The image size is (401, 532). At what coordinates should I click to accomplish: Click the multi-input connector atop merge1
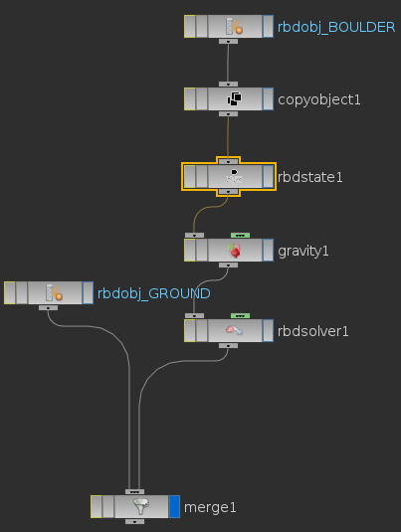(134, 491)
